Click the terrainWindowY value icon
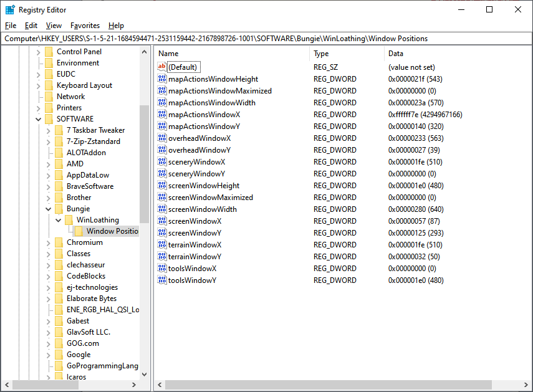533x392 pixels. 162,257
